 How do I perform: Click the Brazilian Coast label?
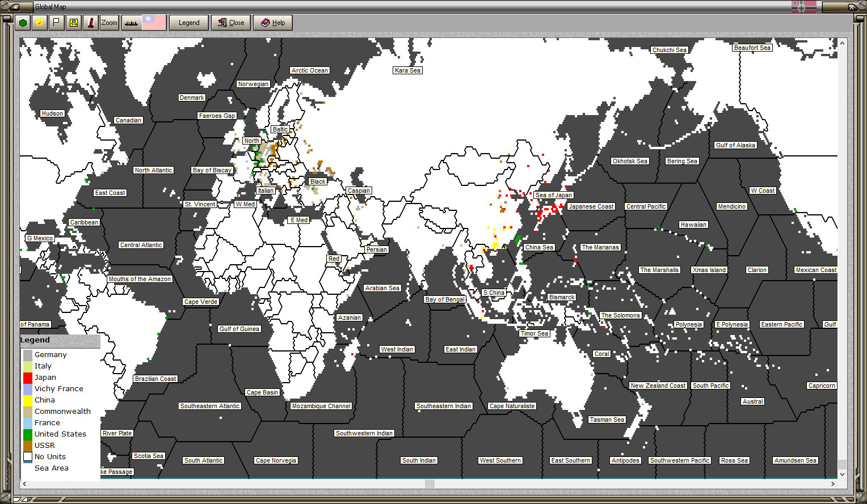[155, 379]
